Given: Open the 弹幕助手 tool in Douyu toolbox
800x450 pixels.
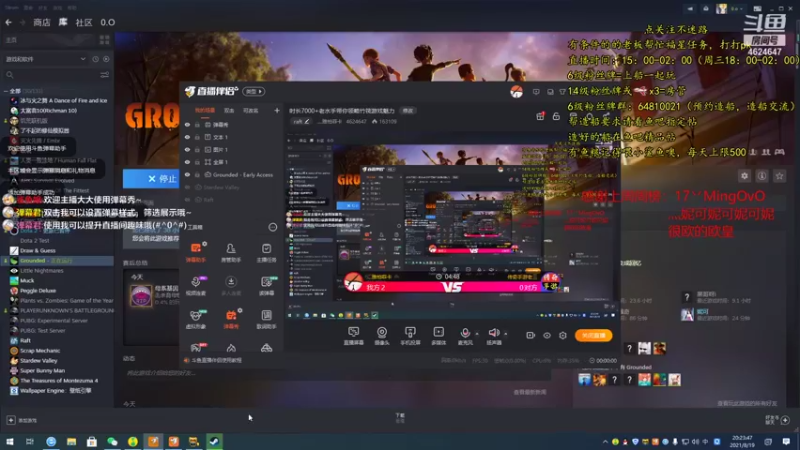Looking at the screenshot, I should click(x=196, y=252).
